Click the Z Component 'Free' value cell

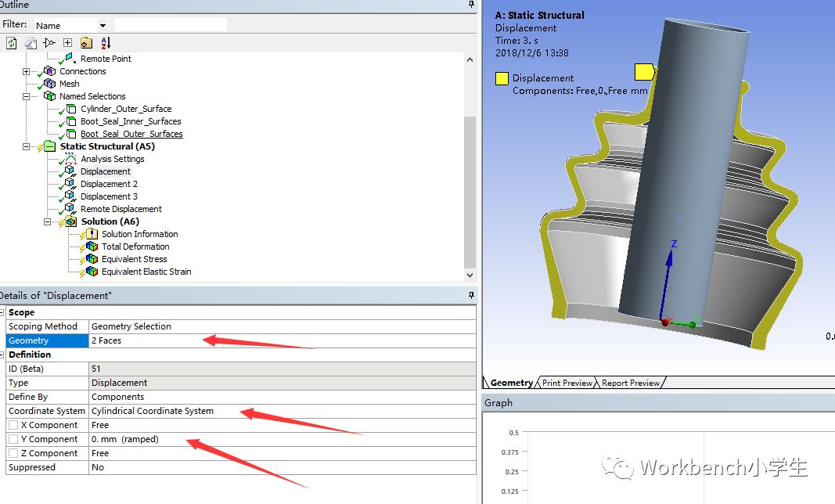click(x=283, y=453)
